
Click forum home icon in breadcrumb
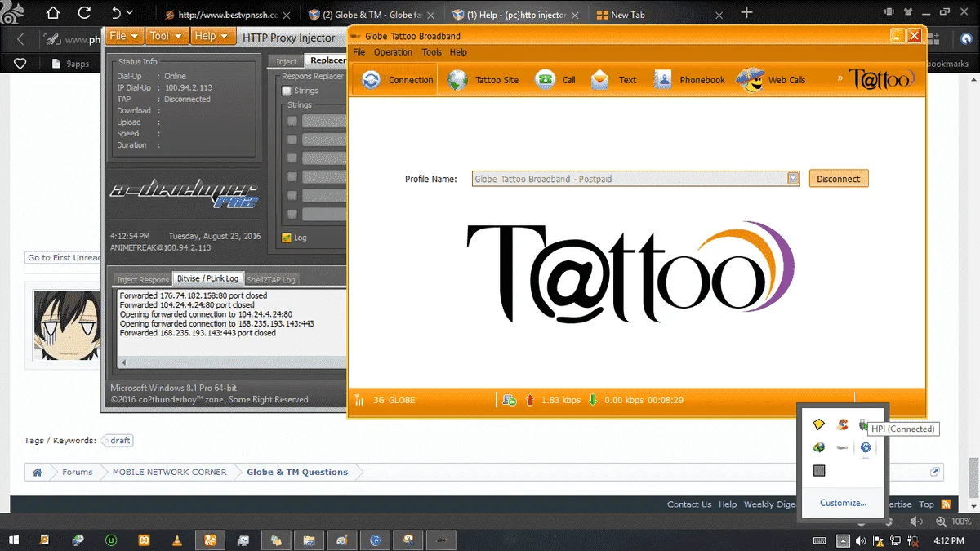coord(37,472)
